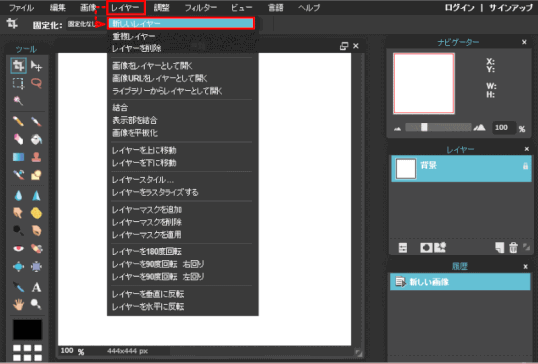
Task: Select the Drawing shapes tool
Action: (36, 175)
